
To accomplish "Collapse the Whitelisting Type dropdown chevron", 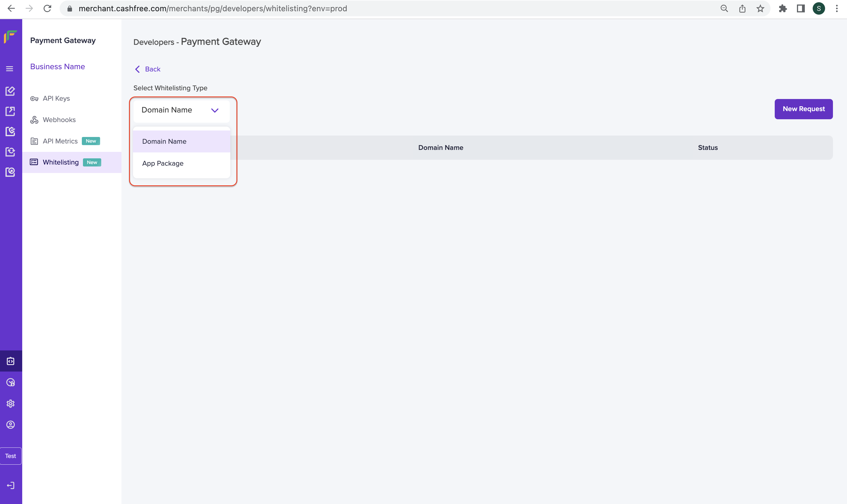I will coord(215,110).
